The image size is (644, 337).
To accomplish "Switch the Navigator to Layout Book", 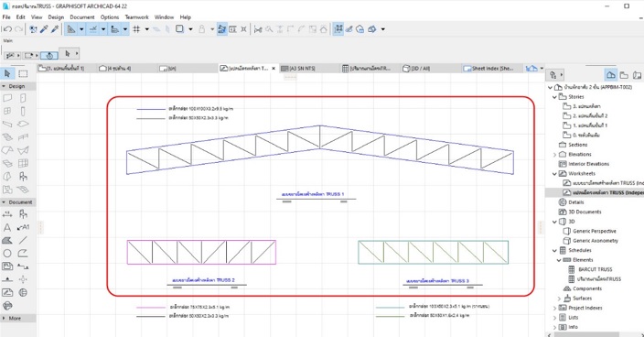I will pyautogui.click(x=637, y=75).
